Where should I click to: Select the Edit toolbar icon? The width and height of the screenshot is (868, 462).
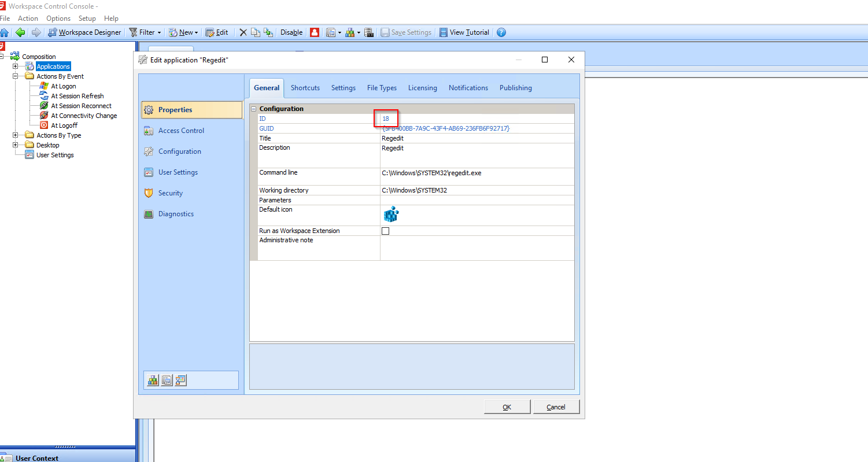[216, 32]
